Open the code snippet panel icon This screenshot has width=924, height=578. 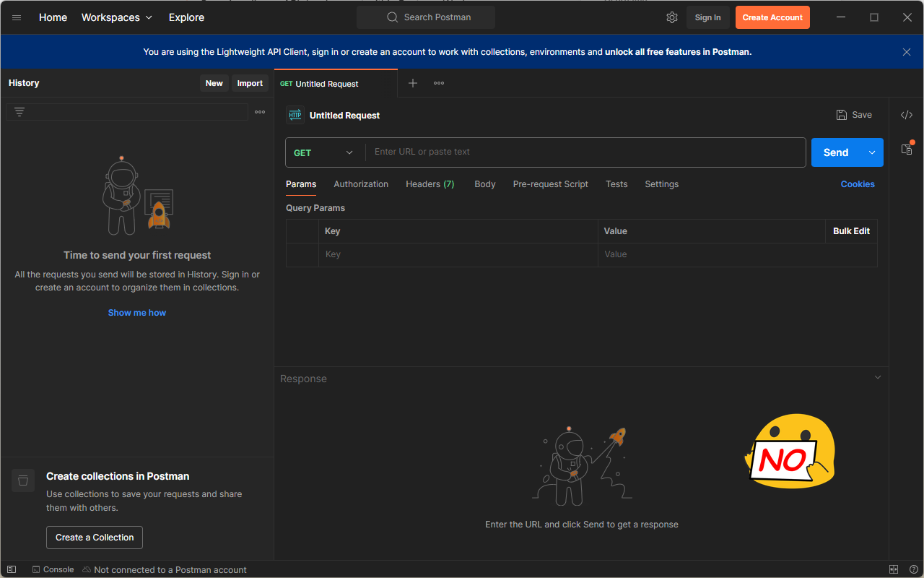(x=907, y=115)
